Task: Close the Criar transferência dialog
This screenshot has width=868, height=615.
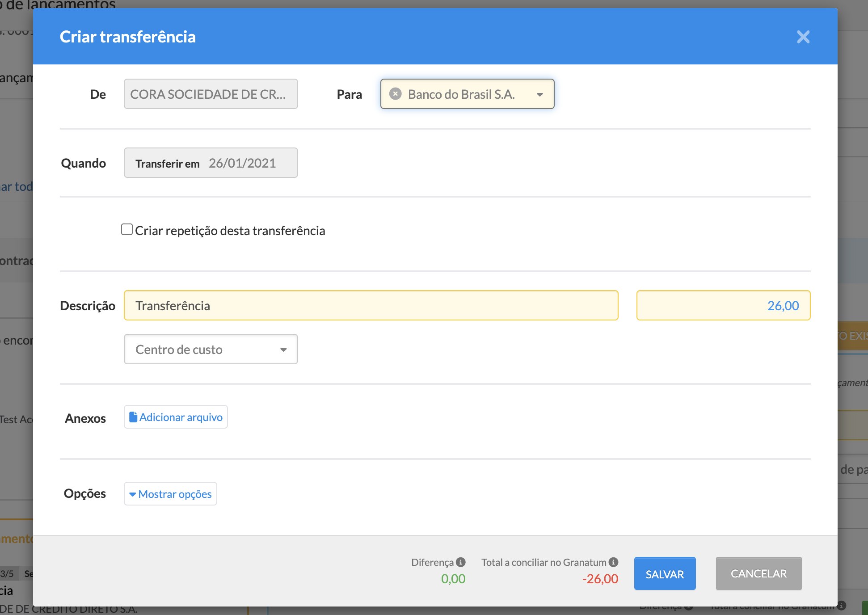Action: click(803, 37)
